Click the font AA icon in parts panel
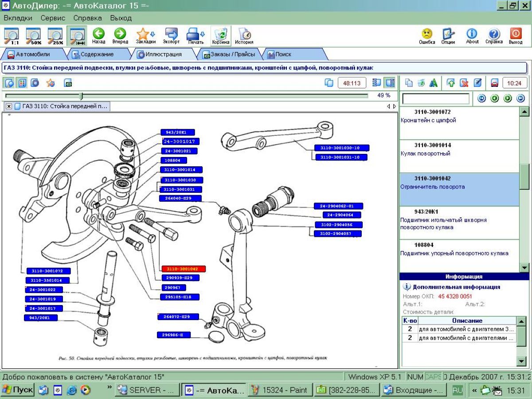 coord(434,83)
